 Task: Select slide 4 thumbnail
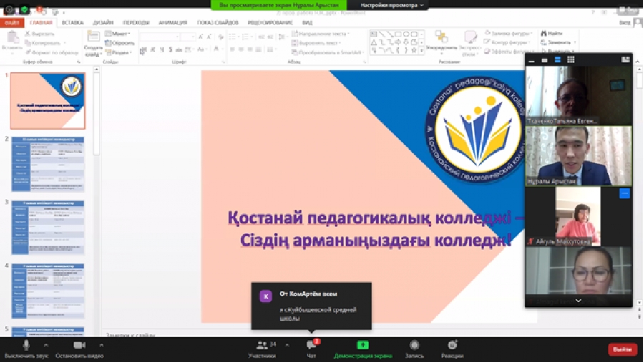(48, 291)
